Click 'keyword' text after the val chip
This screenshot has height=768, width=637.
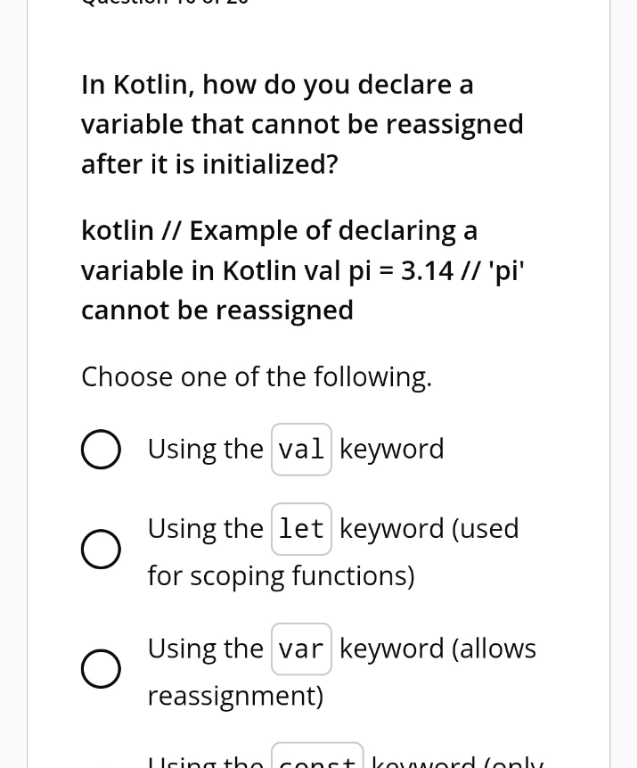coord(392,450)
